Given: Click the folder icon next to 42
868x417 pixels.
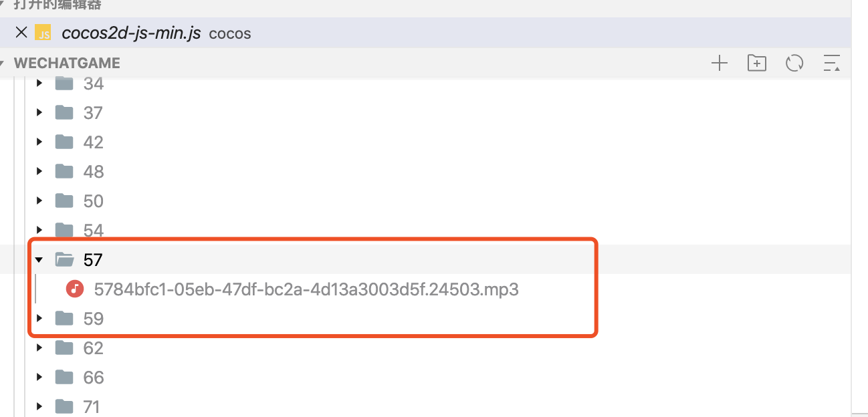Looking at the screenshot, I should (x=64, y=142).
